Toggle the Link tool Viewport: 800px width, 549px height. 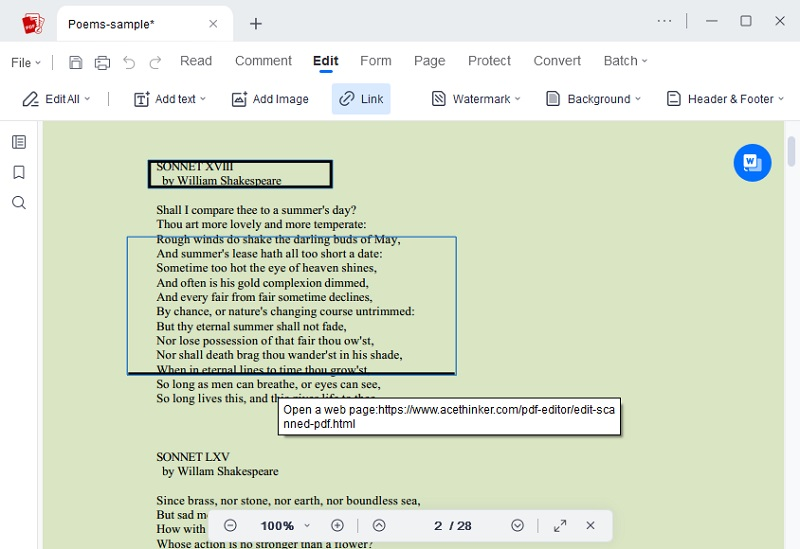pos(361,99)
